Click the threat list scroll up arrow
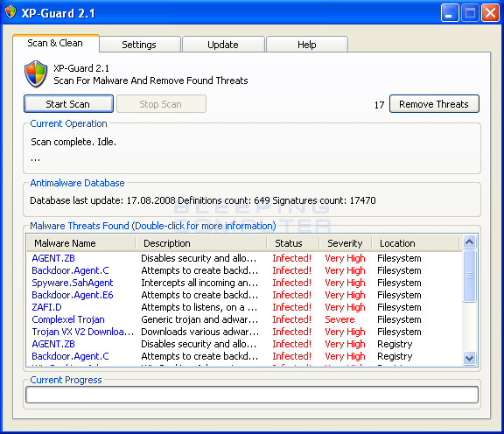 pyautogui.click(x=470, y=241)
